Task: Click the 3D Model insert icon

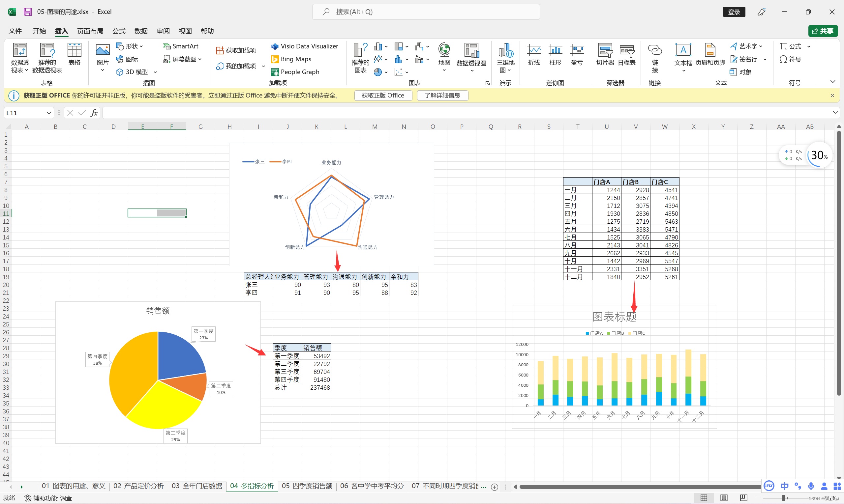Action: pyautogui.click(x=119, y=71)
